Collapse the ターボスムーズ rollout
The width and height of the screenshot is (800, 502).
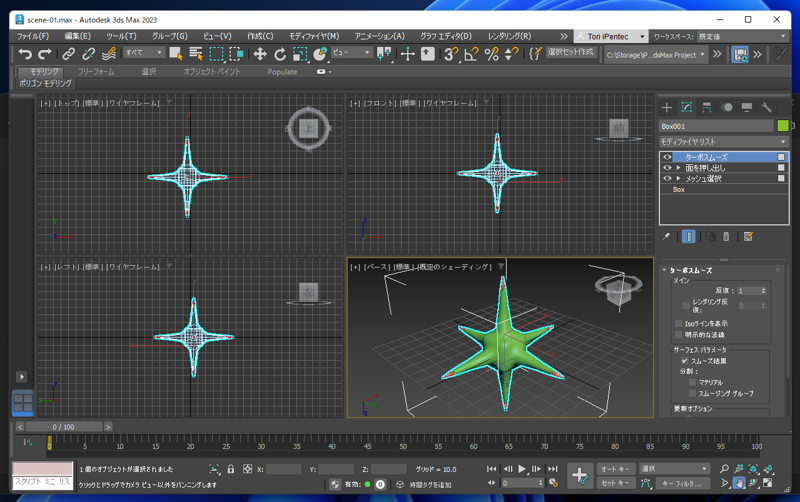click(x=664, y=270)
